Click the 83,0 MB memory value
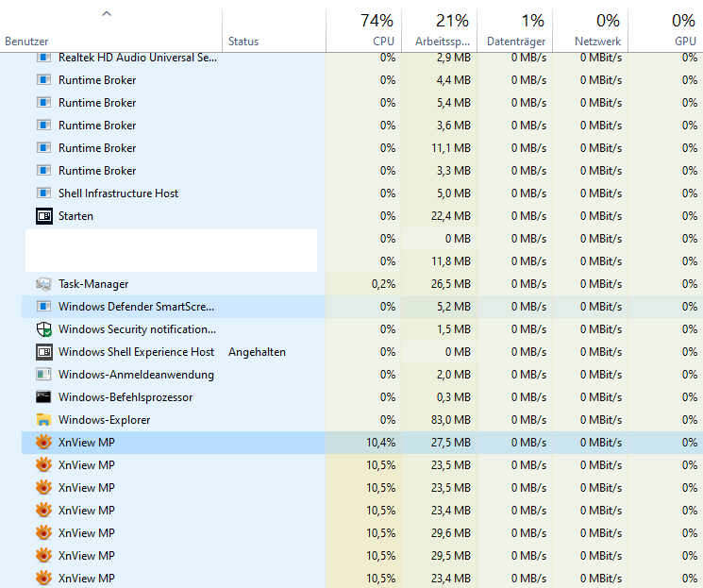 click(451, 420)
